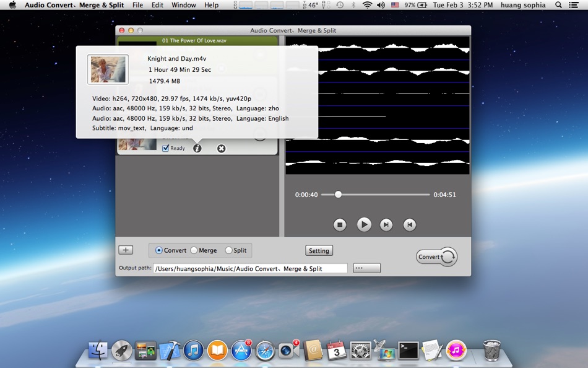588x368 pixels.
Task: Open Calendar from the Dock
Action: pyautogui.click(x=336, y=351)
